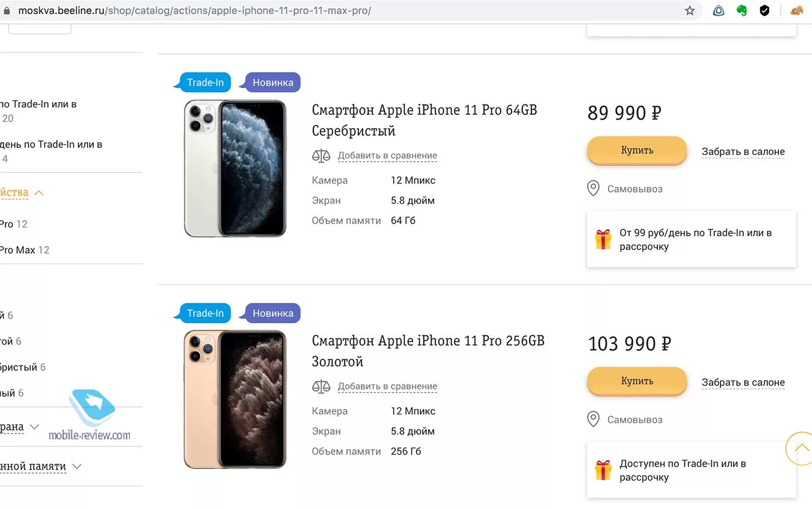The height and width of the screenshot is (509, 812).
Task: Click the gift icon in the 99 руб/день offer
Action: tap(603, 239)
